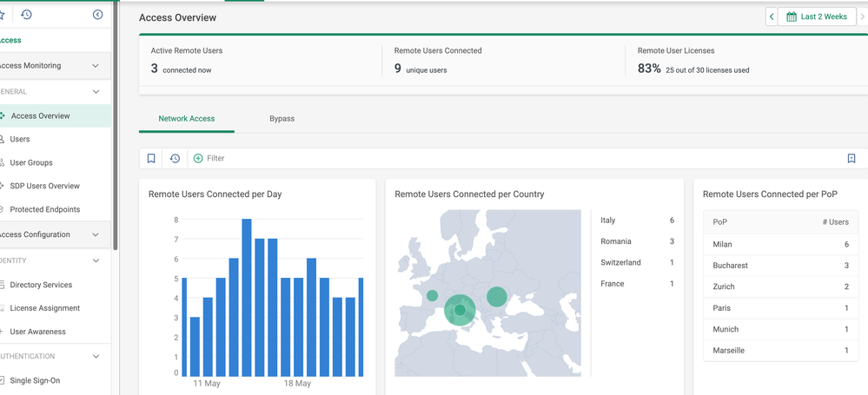Go to previous time range arrow
This screenshot has height=395, width=868.
coord(772,16)
